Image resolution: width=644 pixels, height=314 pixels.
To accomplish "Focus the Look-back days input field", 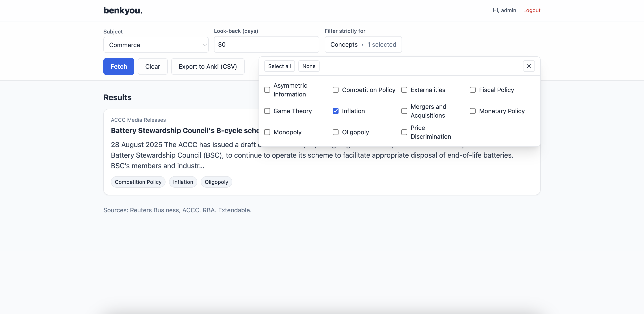I will 266,44.
